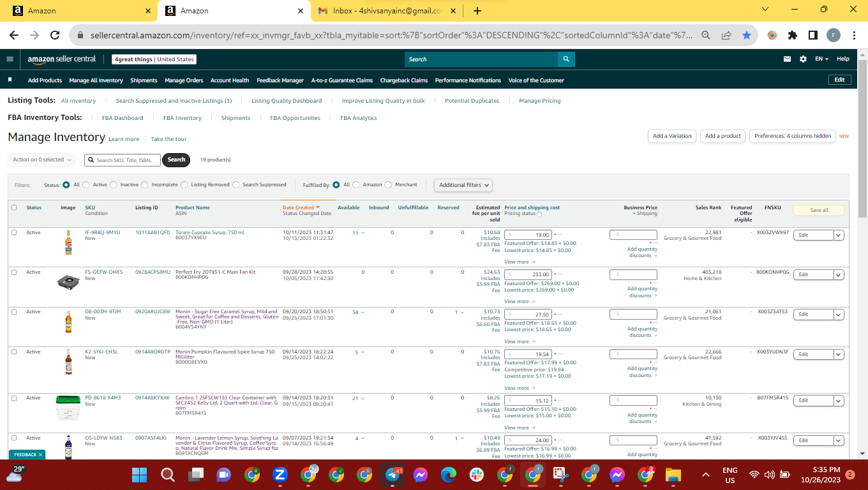Click the teal magnifier search button

tap(566, 59)
